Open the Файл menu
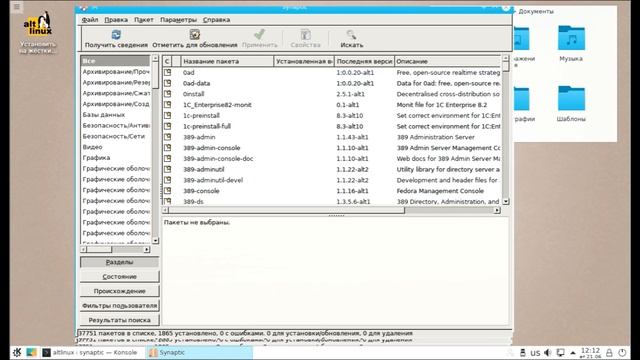640x360 pixels. tap(90, 20)
